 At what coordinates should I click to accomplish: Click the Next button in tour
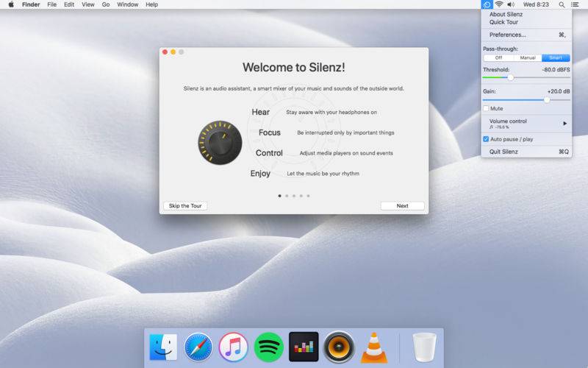tap(402, 206)
